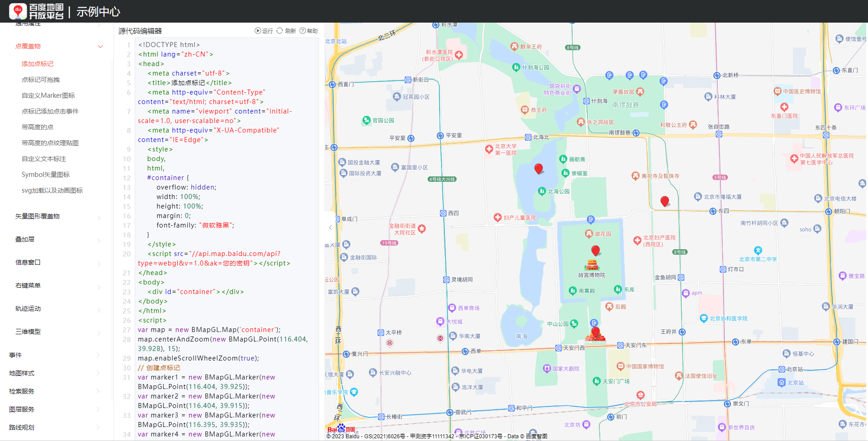The height and width of the screenshot is (441, 868).
Task: Open svg加载以及动画图标 example
Action: (x=52, y=190)
